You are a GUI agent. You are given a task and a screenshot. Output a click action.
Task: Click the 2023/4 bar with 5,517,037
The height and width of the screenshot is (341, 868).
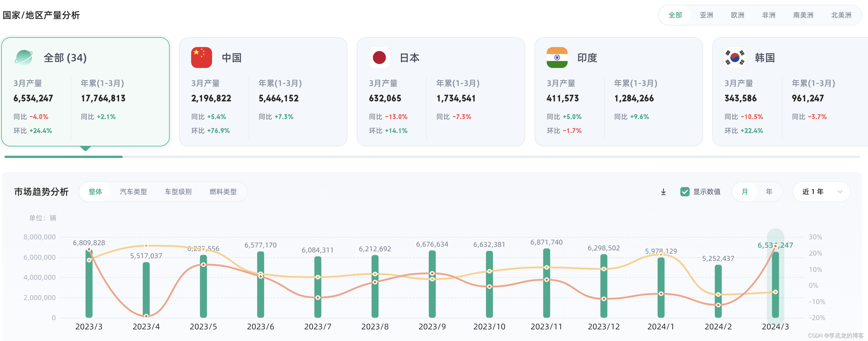coord(146,290)
